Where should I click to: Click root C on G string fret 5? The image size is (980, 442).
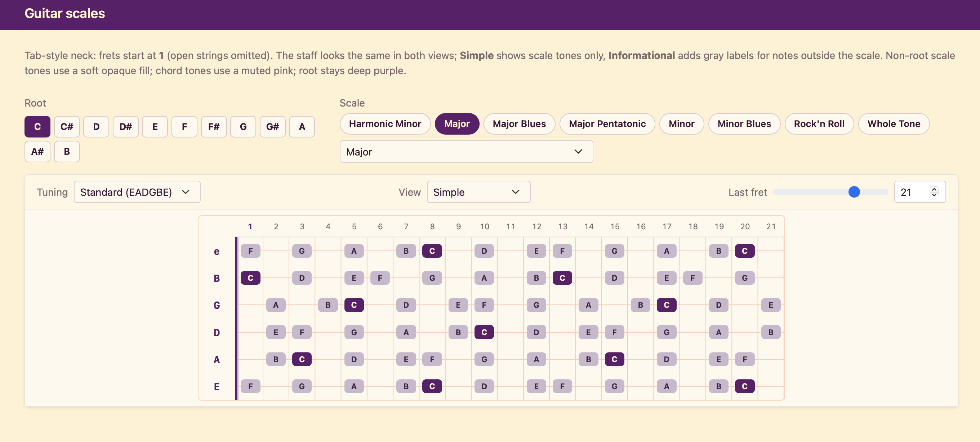pos(354,305)
